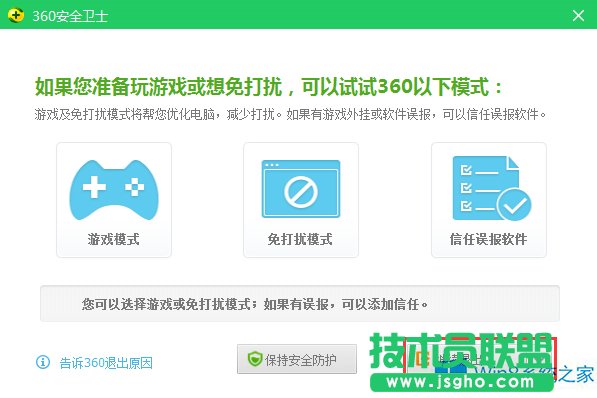
Task: Click the info icon beside 告诉360退出原因
Action: tap(43, 362)
